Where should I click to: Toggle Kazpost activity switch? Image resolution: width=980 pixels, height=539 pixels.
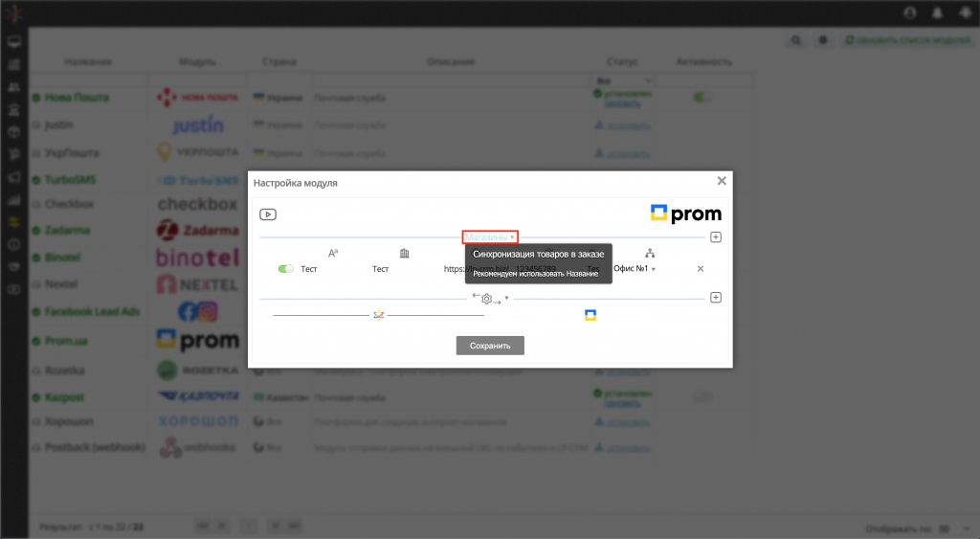pos(702,397)
